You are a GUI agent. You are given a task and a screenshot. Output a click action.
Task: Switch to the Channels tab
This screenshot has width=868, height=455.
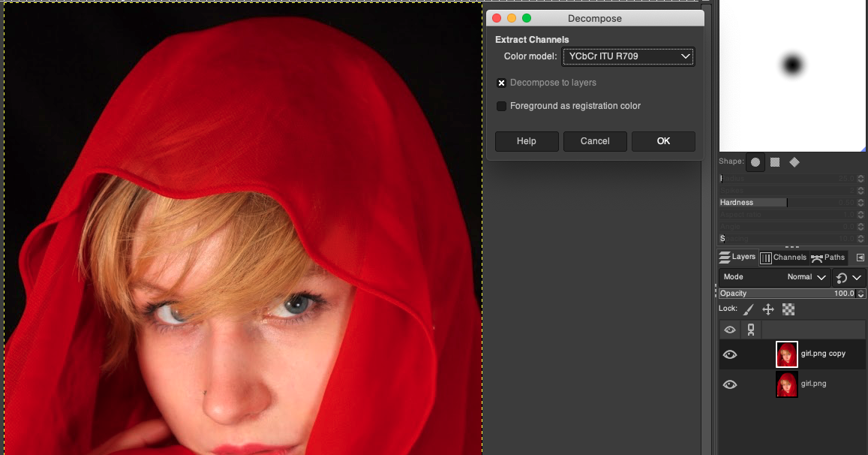[783, 258]
